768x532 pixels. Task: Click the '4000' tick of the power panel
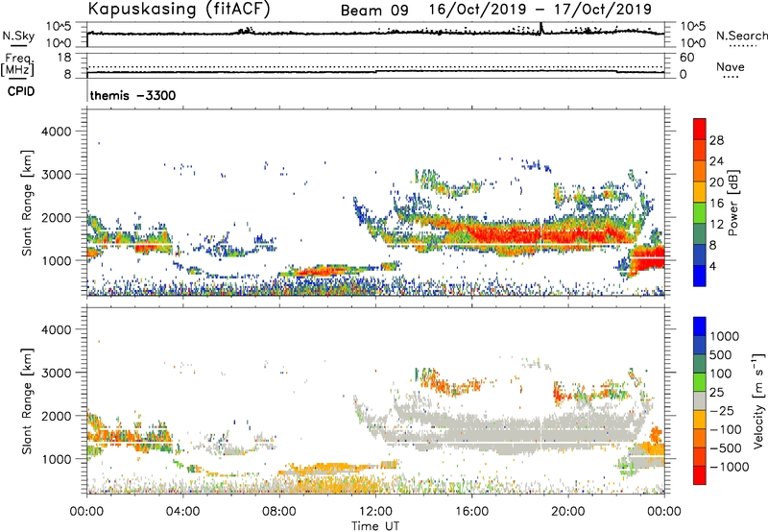(x=56, y=132)
